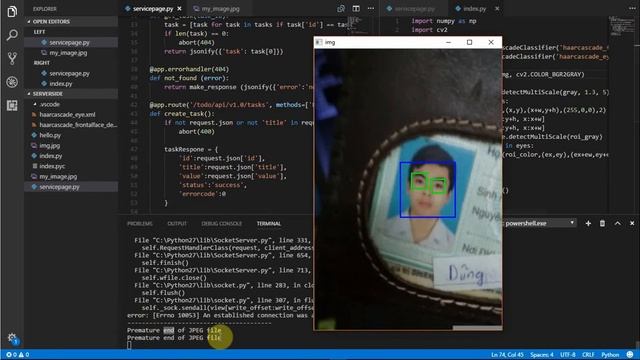Add a new terminal with plus icon
The height and width of the screenshot is (360, 640).
[x=588, y=223]
